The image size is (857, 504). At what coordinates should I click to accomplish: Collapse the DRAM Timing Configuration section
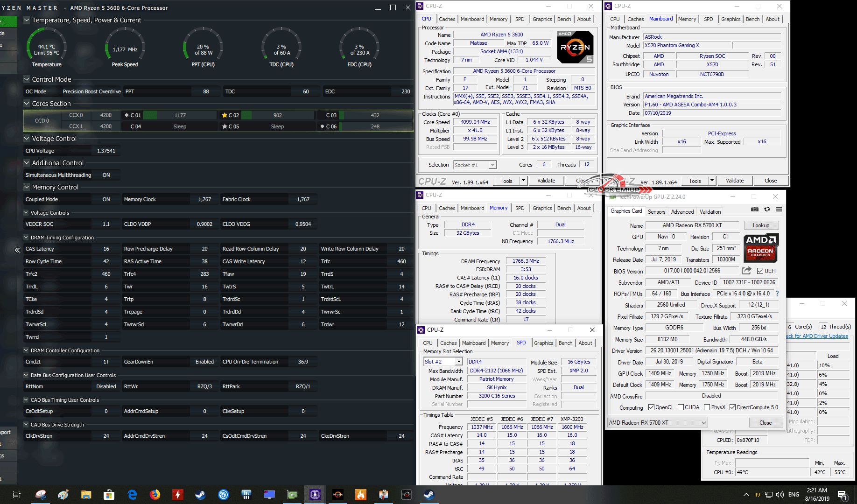click(x=27, y=238)
